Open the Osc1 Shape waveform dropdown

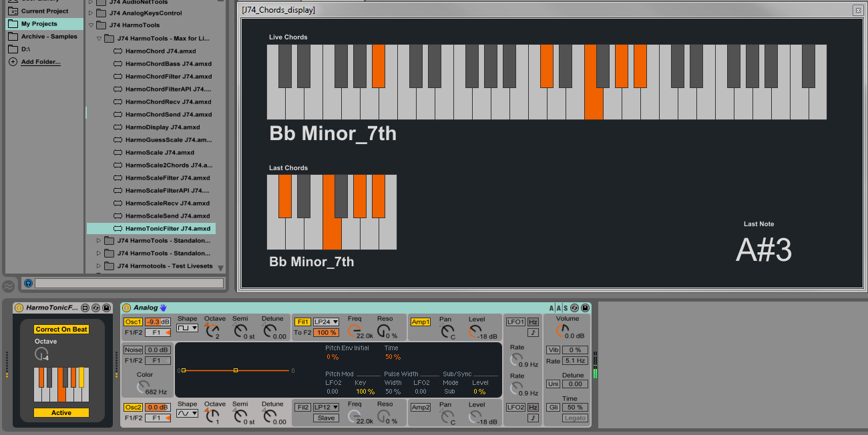(187, 328)
